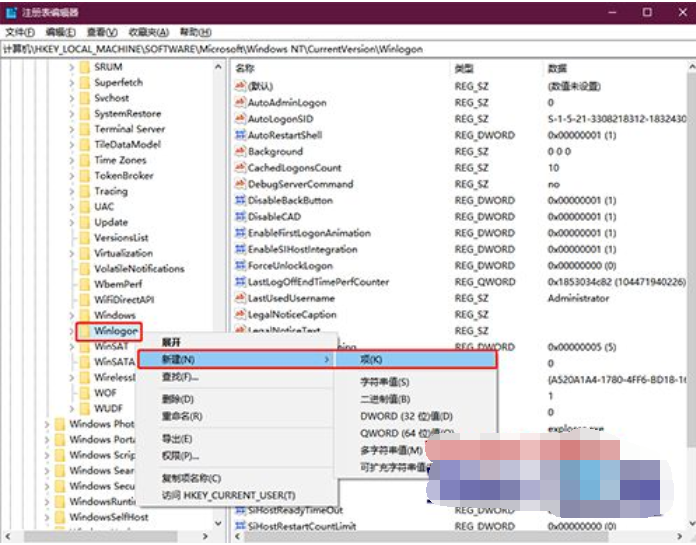
Task: Click the DisableCAD binary value icon
Action: pyautogui.click(x=240, y=216)
